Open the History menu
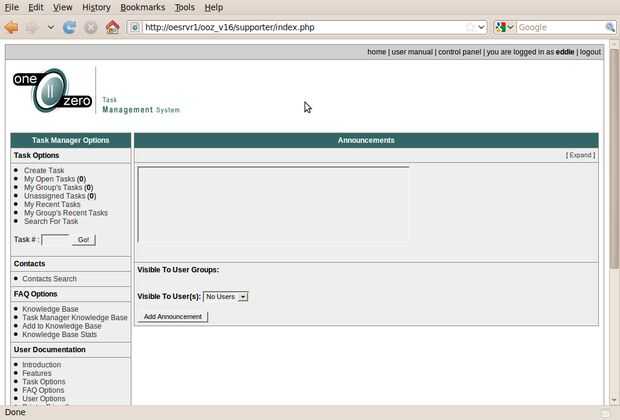 (96, 7)
